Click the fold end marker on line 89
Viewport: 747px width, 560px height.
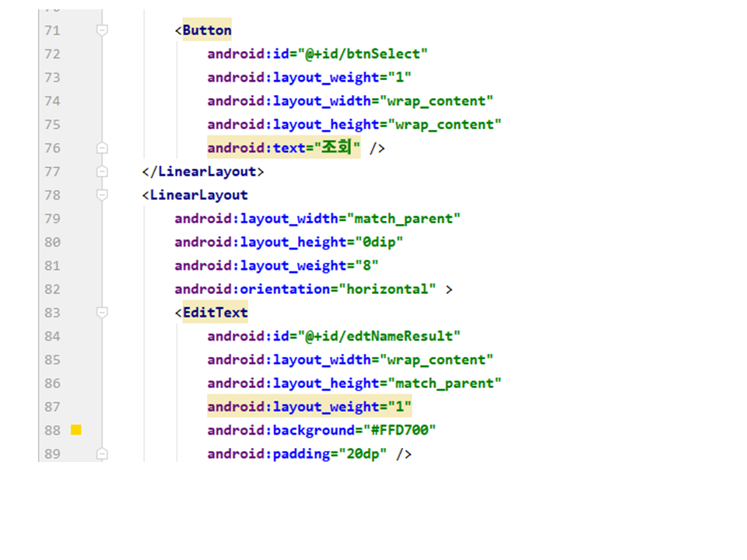(101, 453)
